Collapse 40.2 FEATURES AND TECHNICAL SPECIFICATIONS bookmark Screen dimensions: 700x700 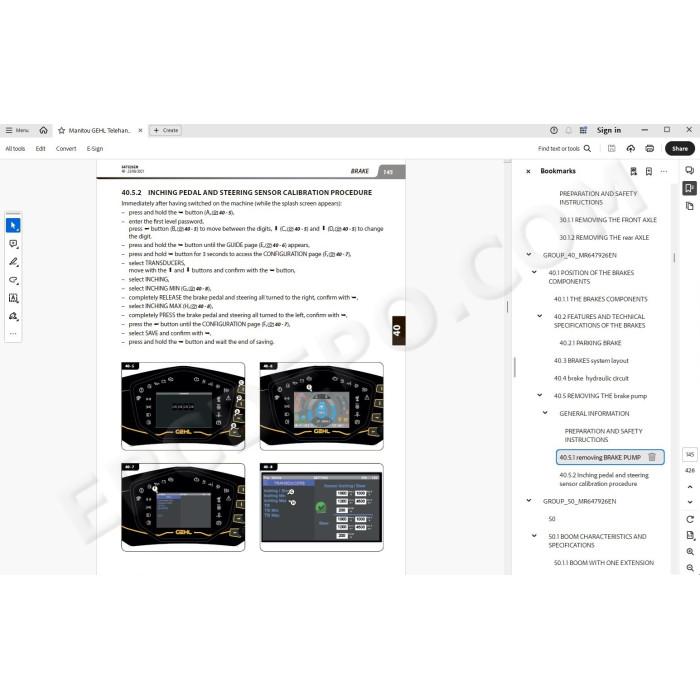[539, 316]
